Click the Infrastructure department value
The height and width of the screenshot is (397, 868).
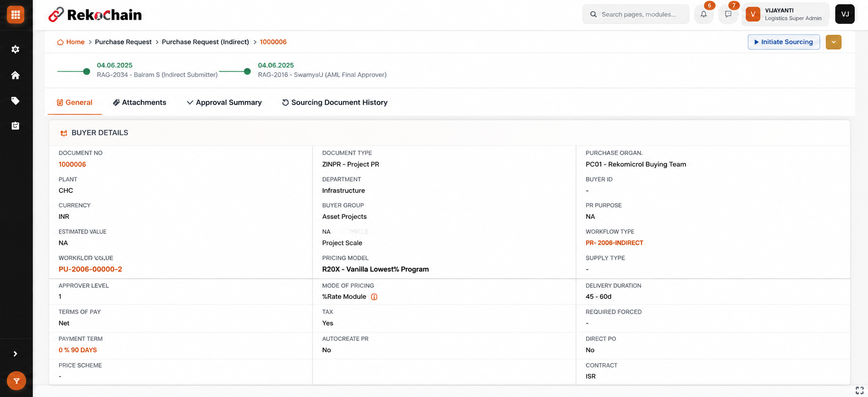click(x=343, y=191)
